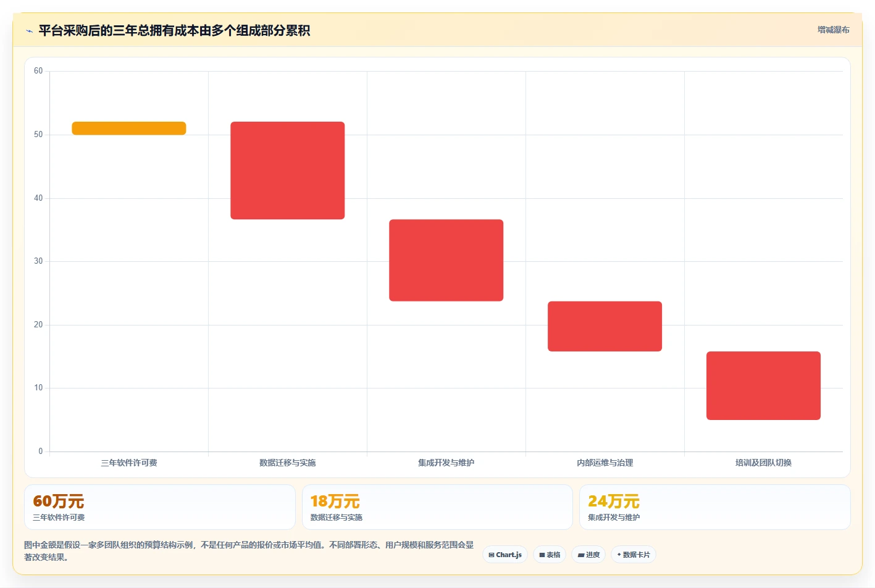Click the y-axis value 10
The image size is (875, 588).
38,388
